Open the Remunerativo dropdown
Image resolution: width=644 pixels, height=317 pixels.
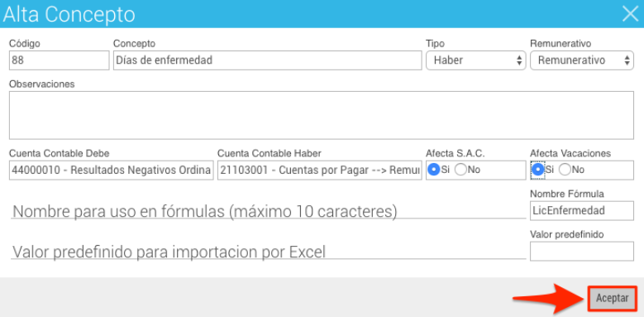[x=582, y=60]
